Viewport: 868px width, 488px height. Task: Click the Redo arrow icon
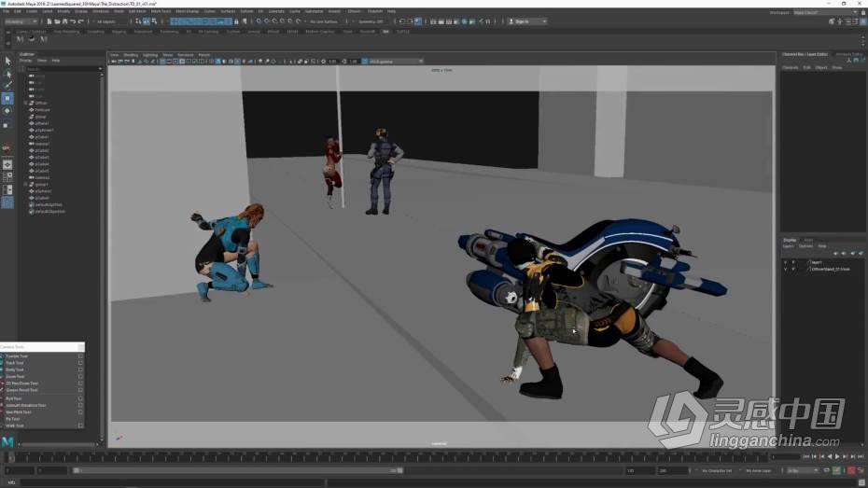(80, 21)
